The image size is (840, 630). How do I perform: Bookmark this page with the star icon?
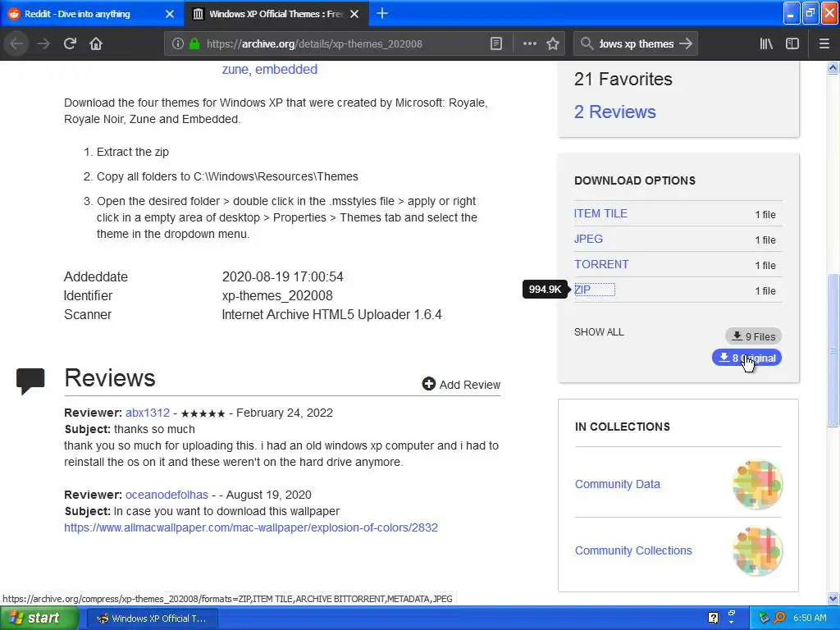coord(553,44)
